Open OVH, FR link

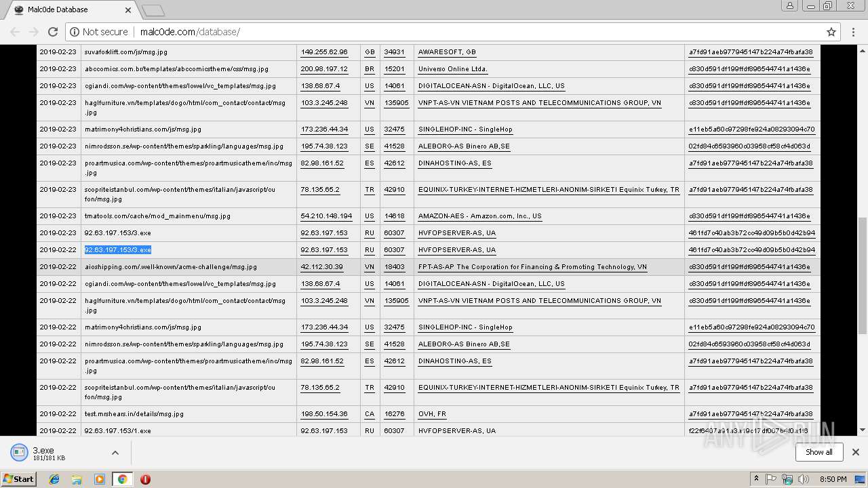tap(432, 414)
